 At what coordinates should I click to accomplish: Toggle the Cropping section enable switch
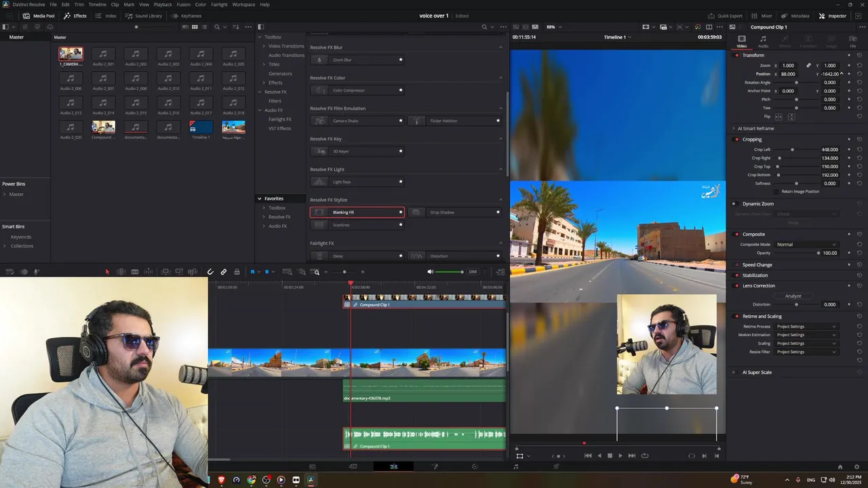coord(737,139)
